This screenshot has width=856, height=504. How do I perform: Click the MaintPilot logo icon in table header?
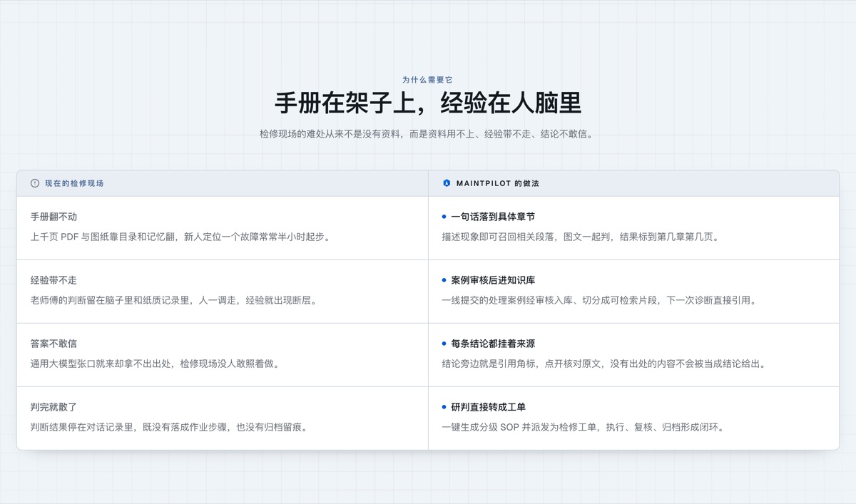click(447, 183)
